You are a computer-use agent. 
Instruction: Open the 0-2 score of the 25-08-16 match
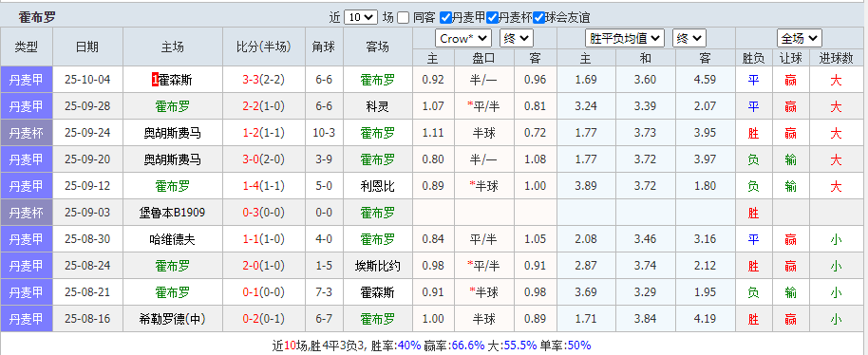252,319
